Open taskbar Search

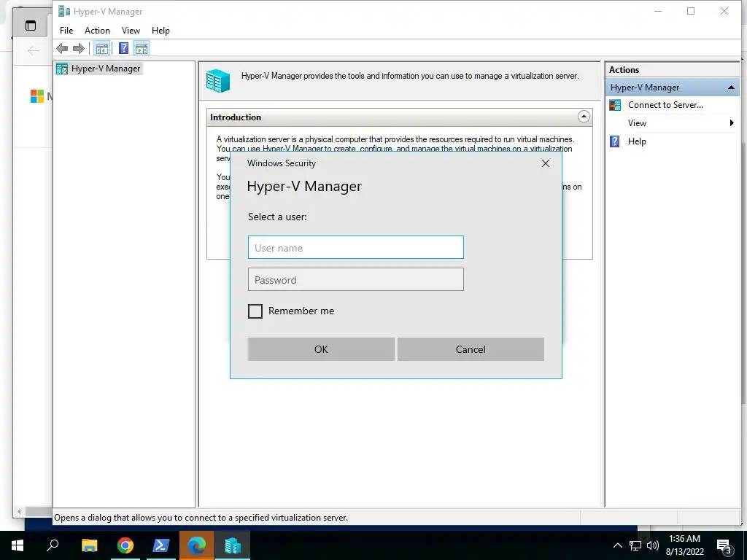(53, 545)
